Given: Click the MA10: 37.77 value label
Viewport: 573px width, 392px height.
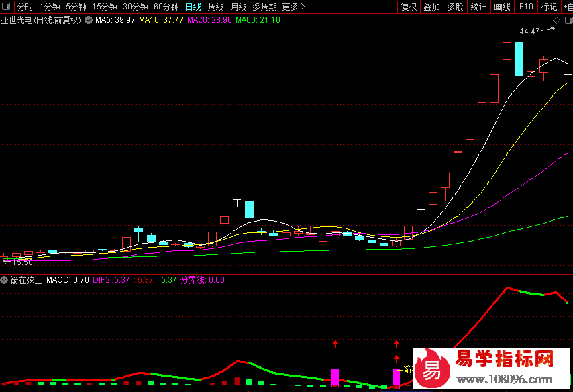Looking at the screenshot, I should (x=161, y=20).
